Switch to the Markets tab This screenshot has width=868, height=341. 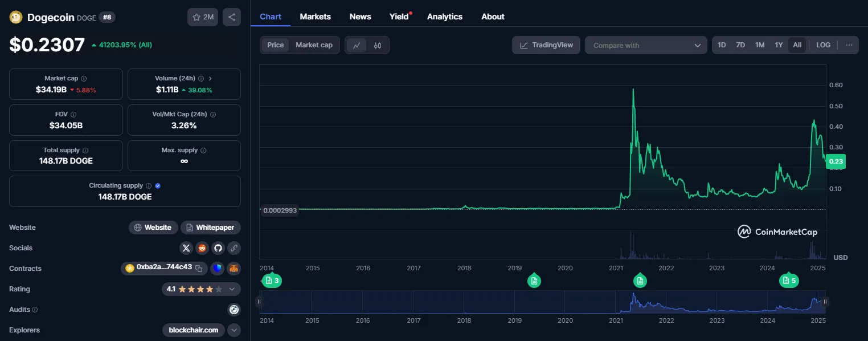click(x=316, y=17)
